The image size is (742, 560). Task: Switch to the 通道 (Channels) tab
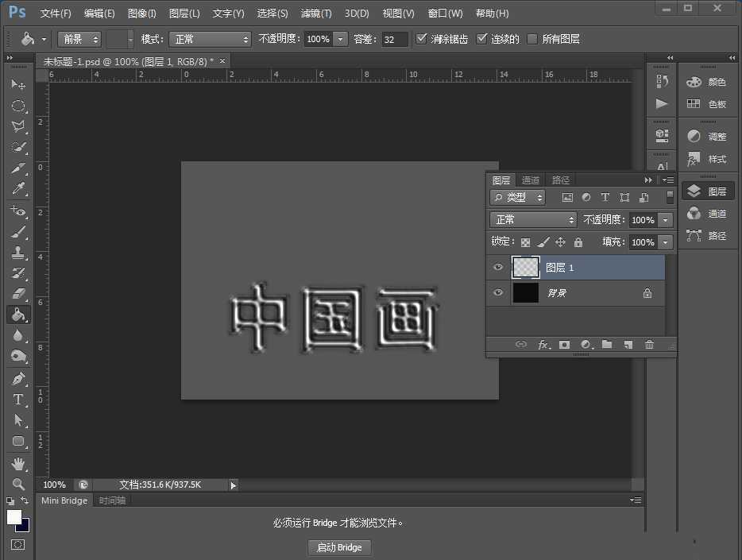click(x=531, y=180)
